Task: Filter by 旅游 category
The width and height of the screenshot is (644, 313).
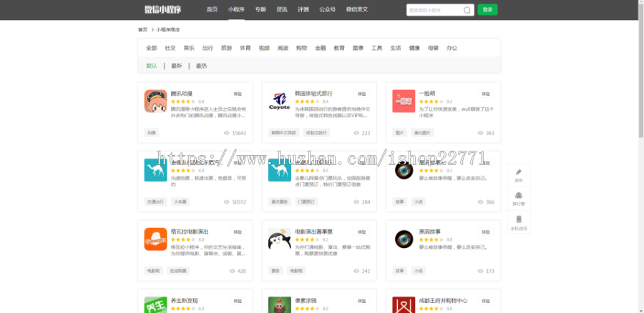Action: pyautogui.click(x=227, y=48)
